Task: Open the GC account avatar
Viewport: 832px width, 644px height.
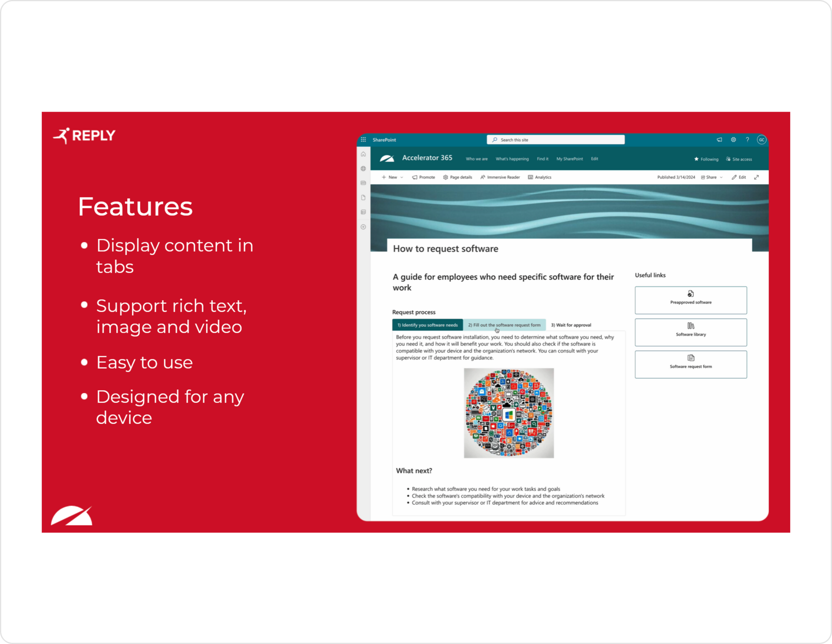Action: click(x=761, y=139)
